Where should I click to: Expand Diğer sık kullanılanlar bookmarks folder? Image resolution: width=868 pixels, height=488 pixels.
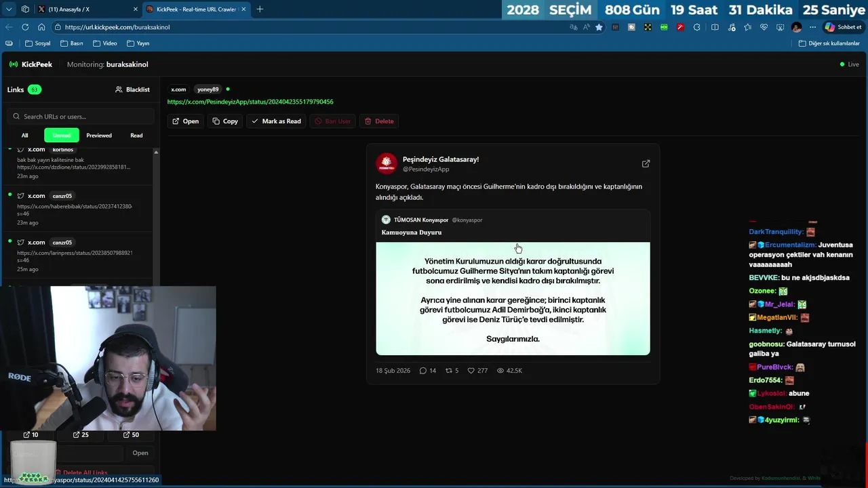point(829,43)
